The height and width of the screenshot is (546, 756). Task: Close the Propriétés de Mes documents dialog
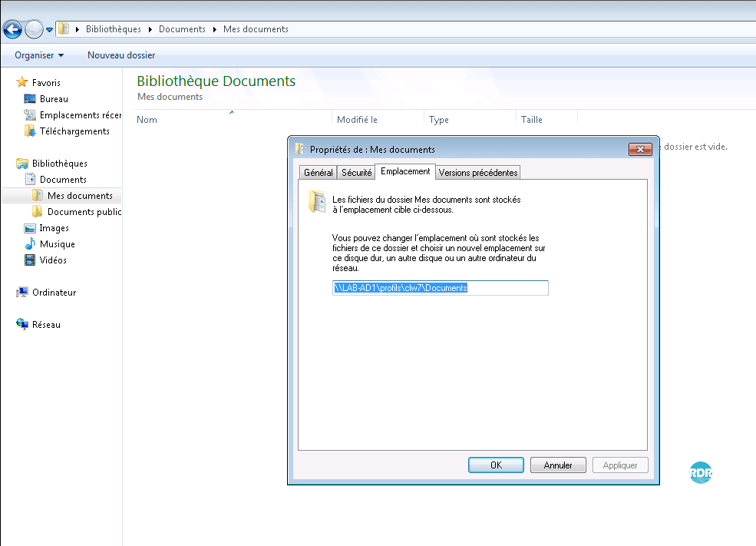point(640,149)
